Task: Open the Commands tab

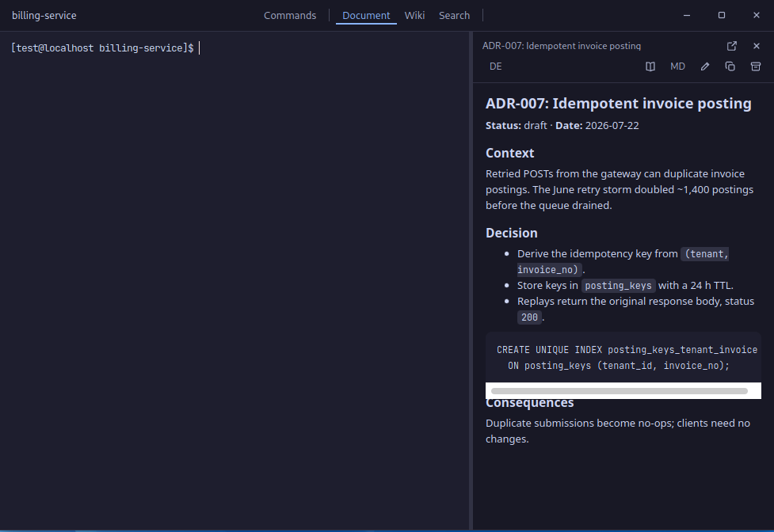Action: click(x=290, y=15)
